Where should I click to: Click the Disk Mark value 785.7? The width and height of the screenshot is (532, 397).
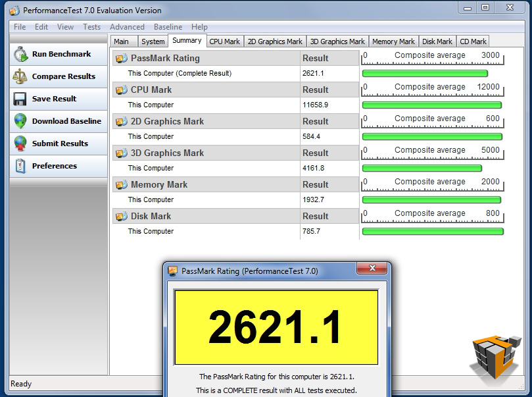pos(311,231)
